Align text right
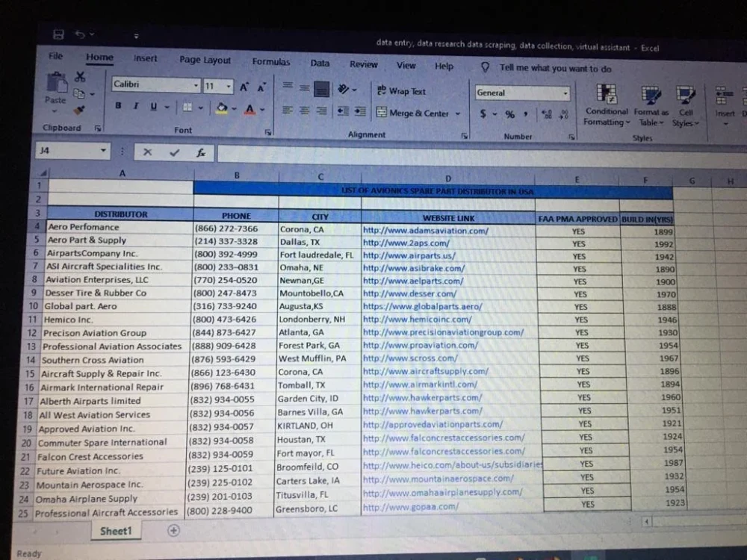747x560 pixels. (x=321, y=111)
